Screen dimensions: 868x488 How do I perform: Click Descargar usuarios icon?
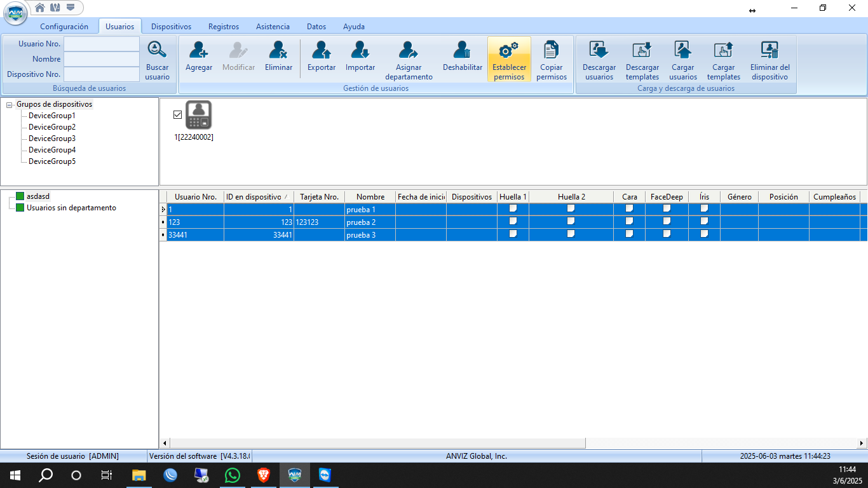599,50
